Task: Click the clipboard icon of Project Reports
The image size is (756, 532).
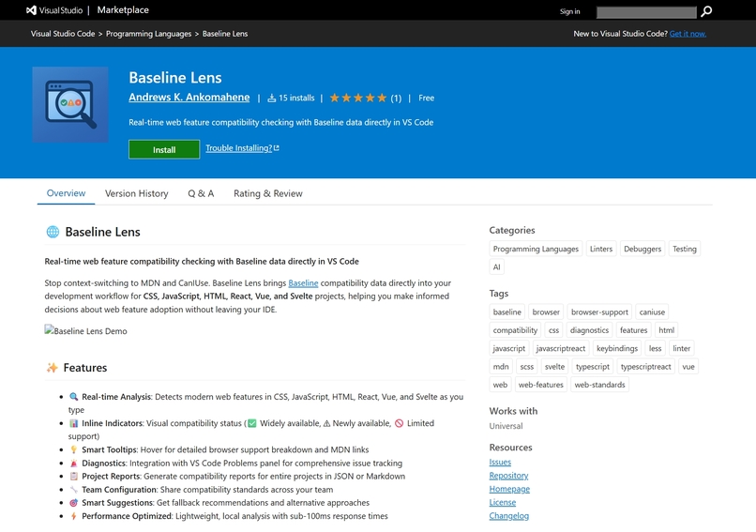Action: pyautogui.click(x=74, y=476)
